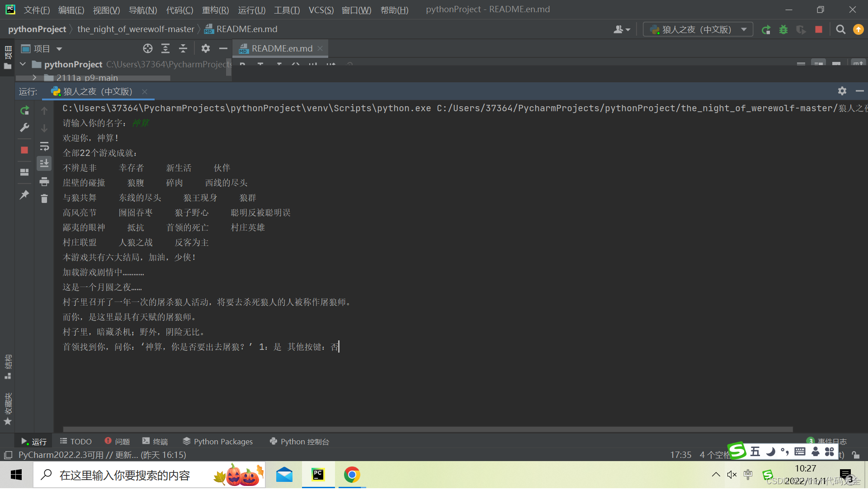Open the TODO tool window
The image size is (868, 490).
(x=76, y=442)
